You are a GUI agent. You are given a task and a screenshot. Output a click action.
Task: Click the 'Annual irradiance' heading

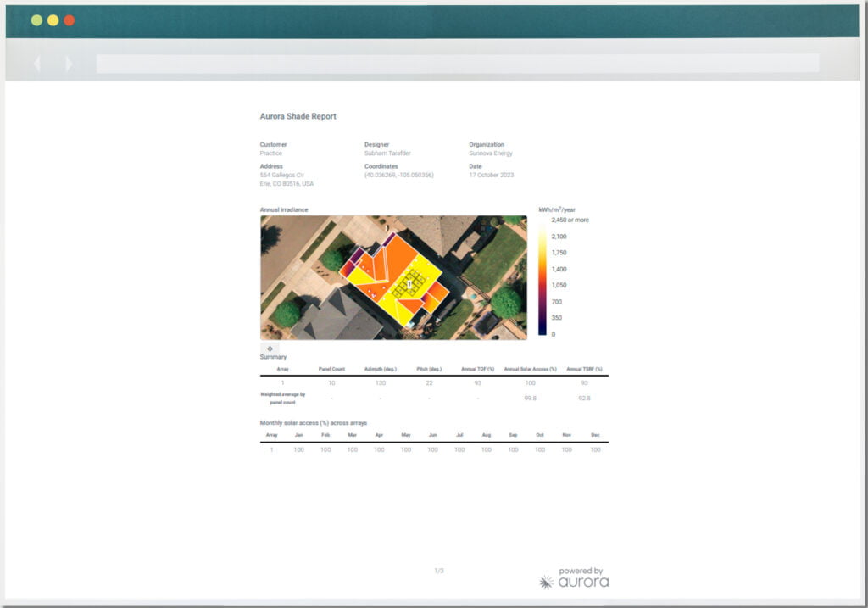coord(284,209)
